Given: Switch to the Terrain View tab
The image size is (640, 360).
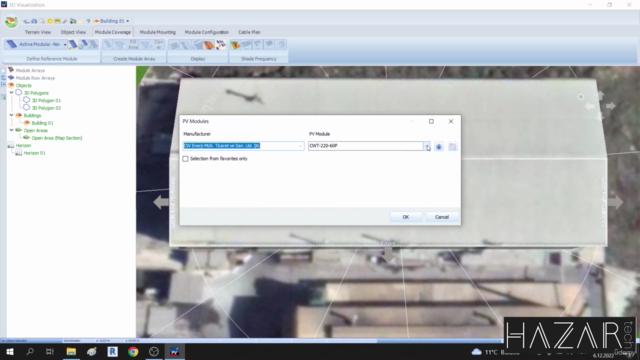Looking at the screenshot, I should tap(38, 32).
